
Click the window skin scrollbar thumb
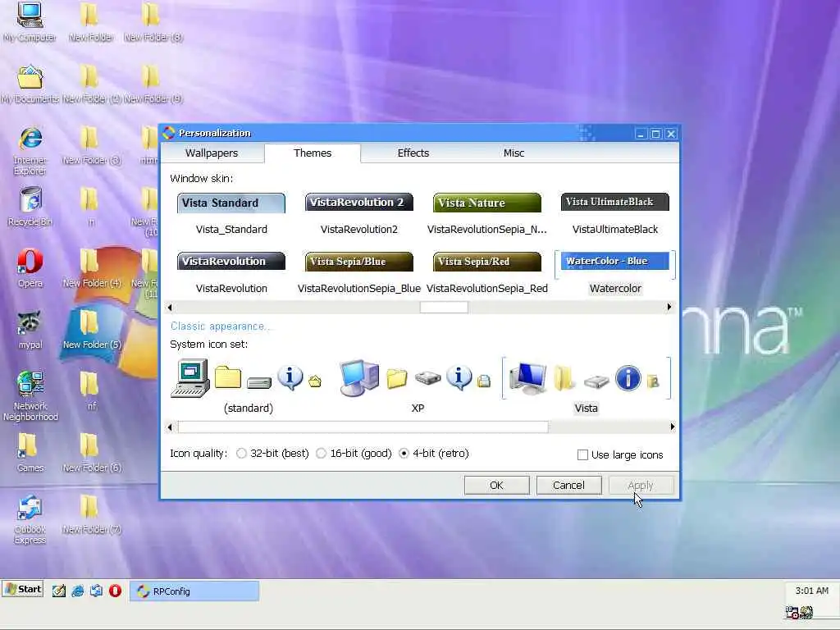pyautogui.click(x=444, y=308)
